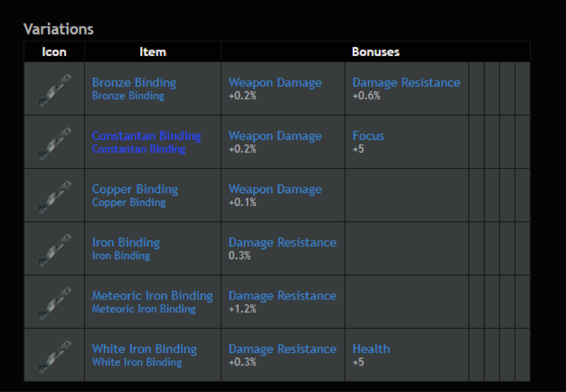
Task: Click the Copper Binding item icon
Action: tap(54, 197)
